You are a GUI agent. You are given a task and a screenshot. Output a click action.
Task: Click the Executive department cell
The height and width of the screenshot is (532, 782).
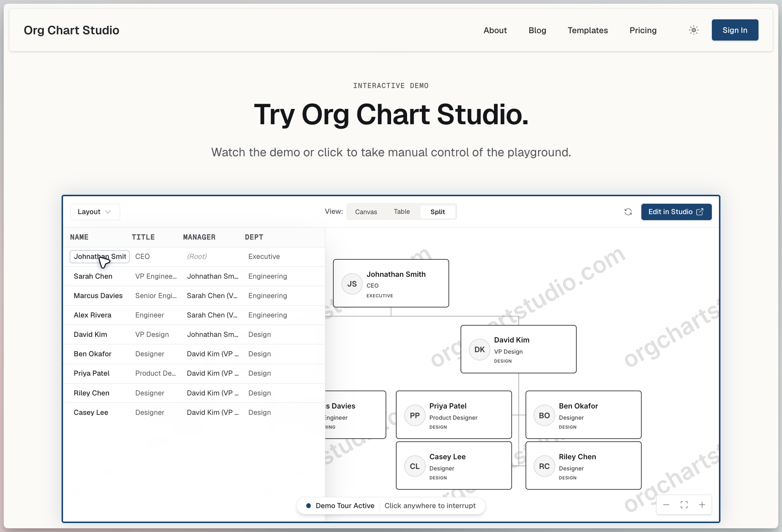264,257
